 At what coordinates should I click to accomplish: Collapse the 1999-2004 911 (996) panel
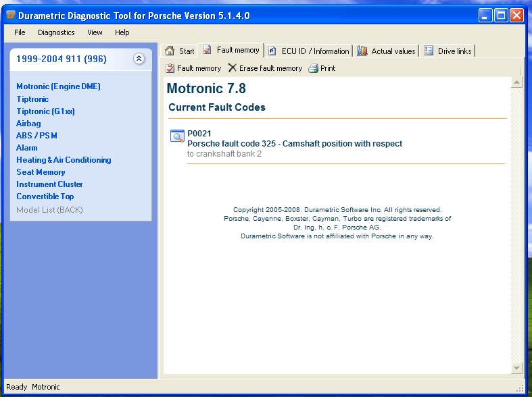click(x=139, y=59)
